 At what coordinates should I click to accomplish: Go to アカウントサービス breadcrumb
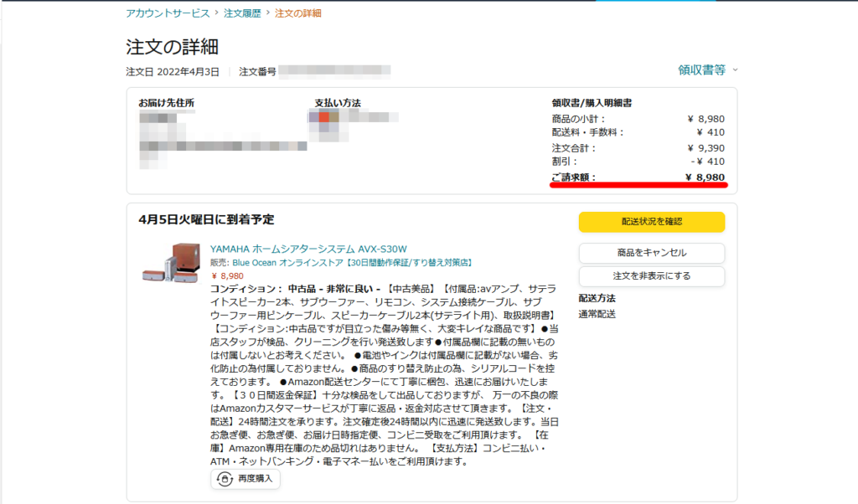coord(168,13)
